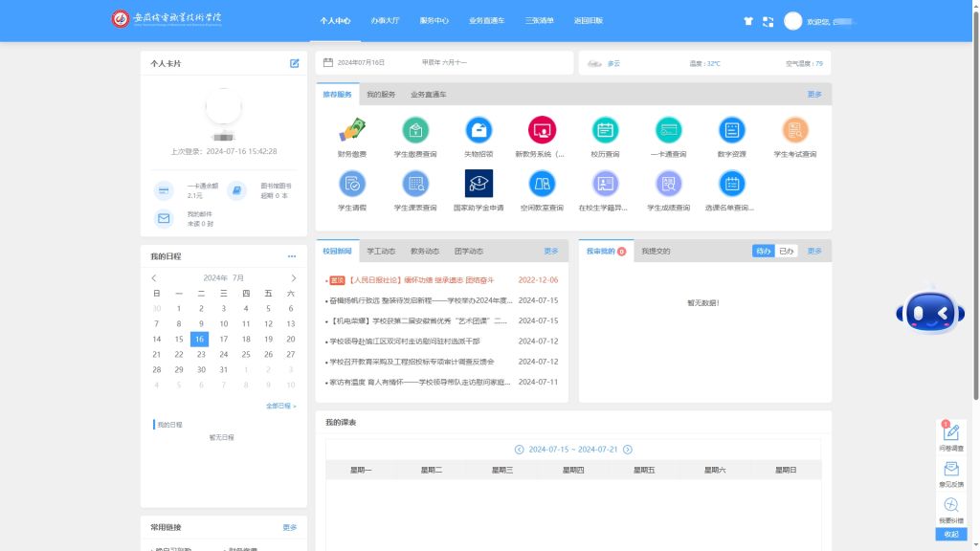Switch to 业务直通车 tab in services panel
980x551 pixels.
(x=428, y=95)
